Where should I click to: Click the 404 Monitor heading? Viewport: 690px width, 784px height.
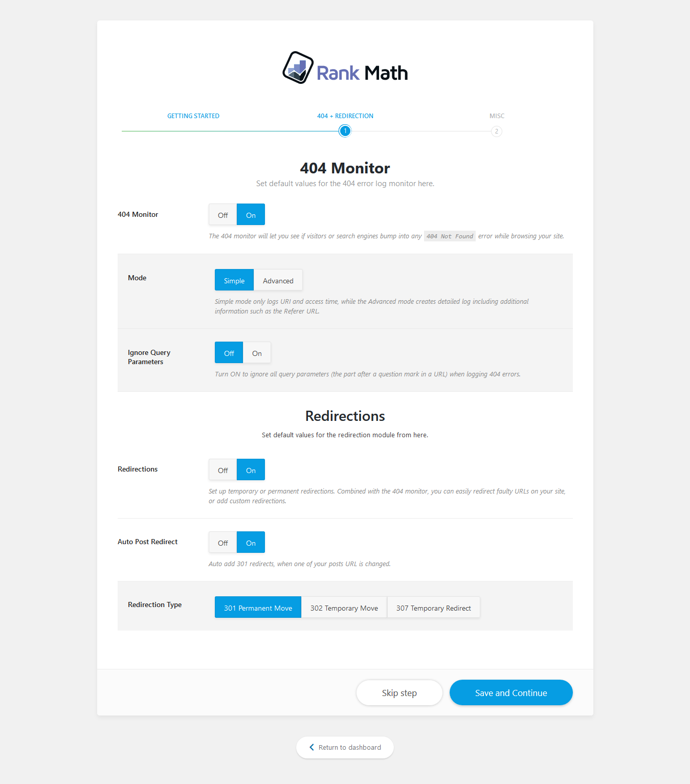pos(345,168)
